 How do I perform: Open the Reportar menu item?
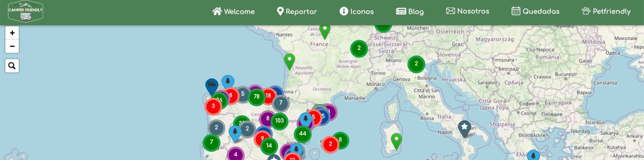click(297, 12)
